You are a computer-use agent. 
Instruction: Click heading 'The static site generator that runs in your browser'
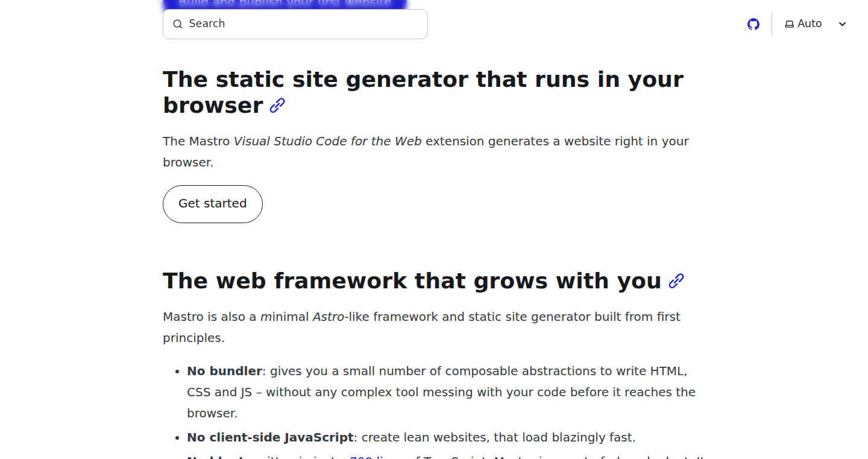point(423,92)
